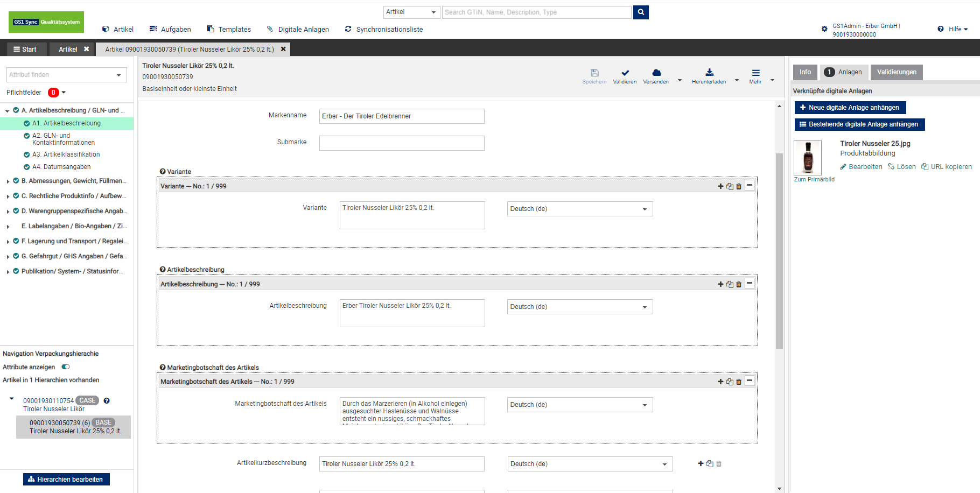980x493 pixels.
Task: Click Bearbeiten link for Tiroler Nusseler image
Action: [x=862, y=167]
